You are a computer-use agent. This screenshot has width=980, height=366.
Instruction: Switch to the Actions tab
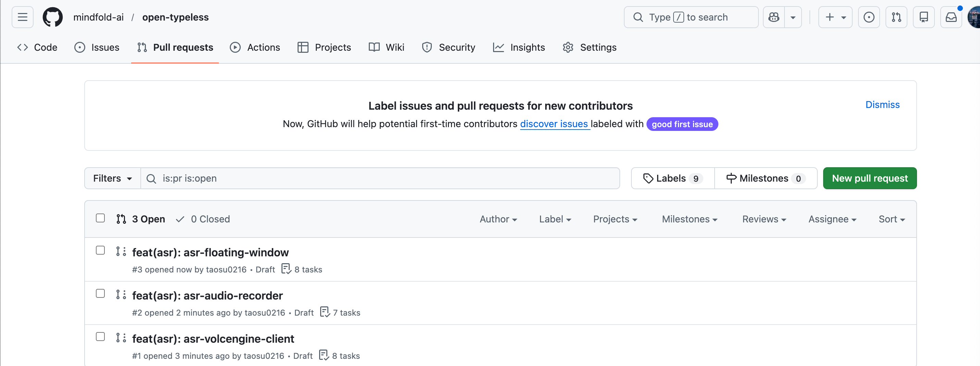click(x=255, y=47)
